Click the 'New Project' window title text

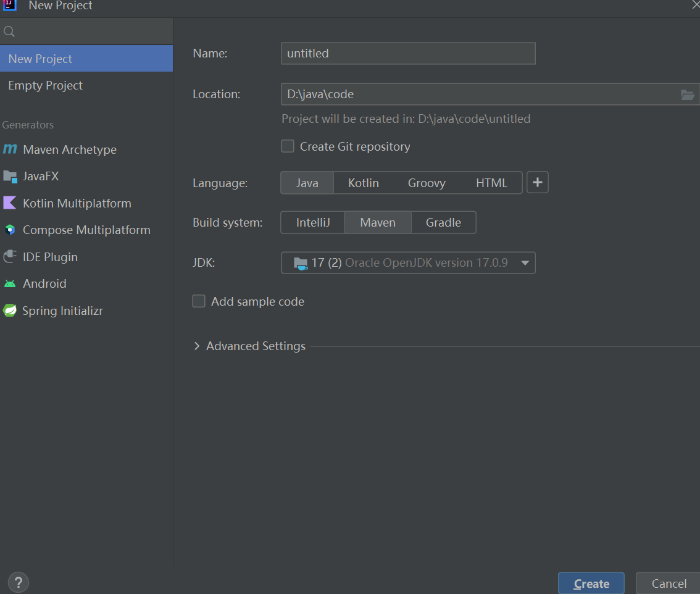[60, 6]
